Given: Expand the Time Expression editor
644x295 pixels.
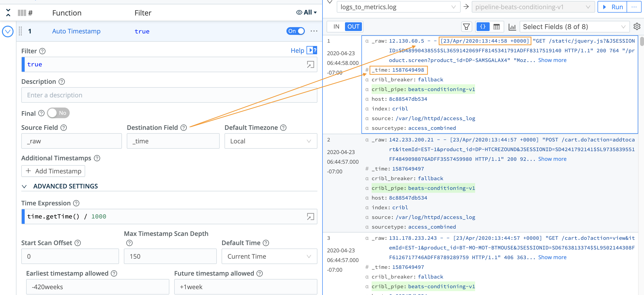Looking at the screenshot, I should tap(310, 217).
